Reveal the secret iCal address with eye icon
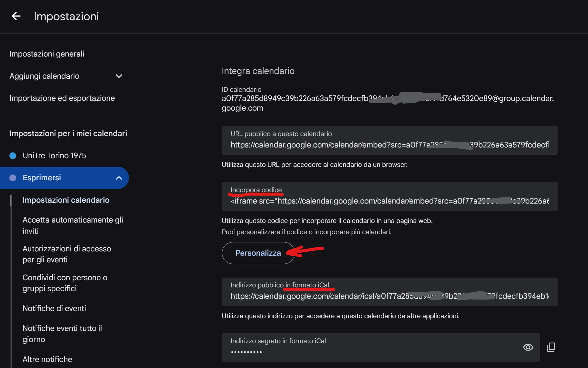Viewport: 588px width, 368px height. [528, 347]
